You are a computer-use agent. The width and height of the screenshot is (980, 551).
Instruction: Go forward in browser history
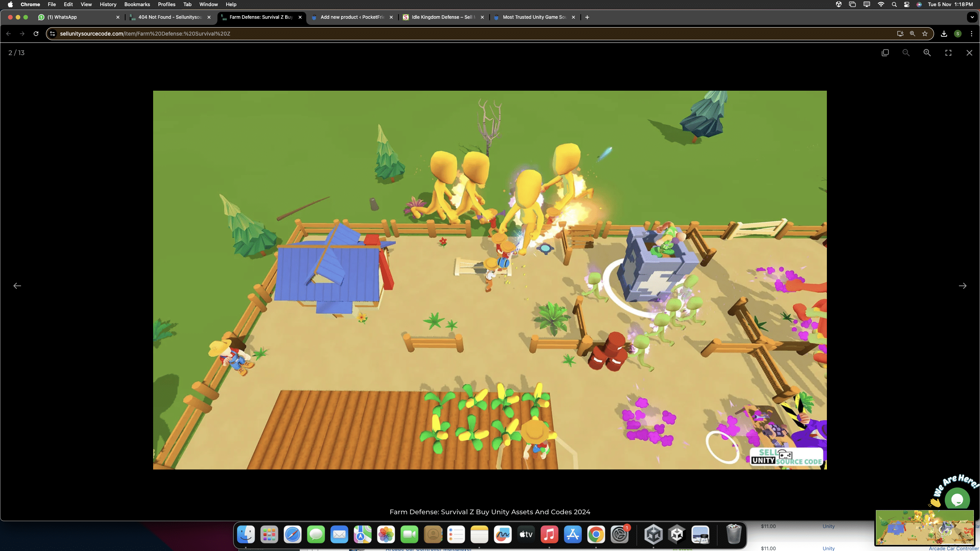point(22,34)
